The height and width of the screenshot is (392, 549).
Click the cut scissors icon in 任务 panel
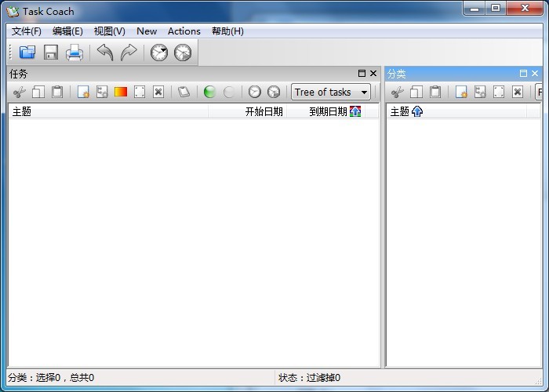tap(20, 92)
